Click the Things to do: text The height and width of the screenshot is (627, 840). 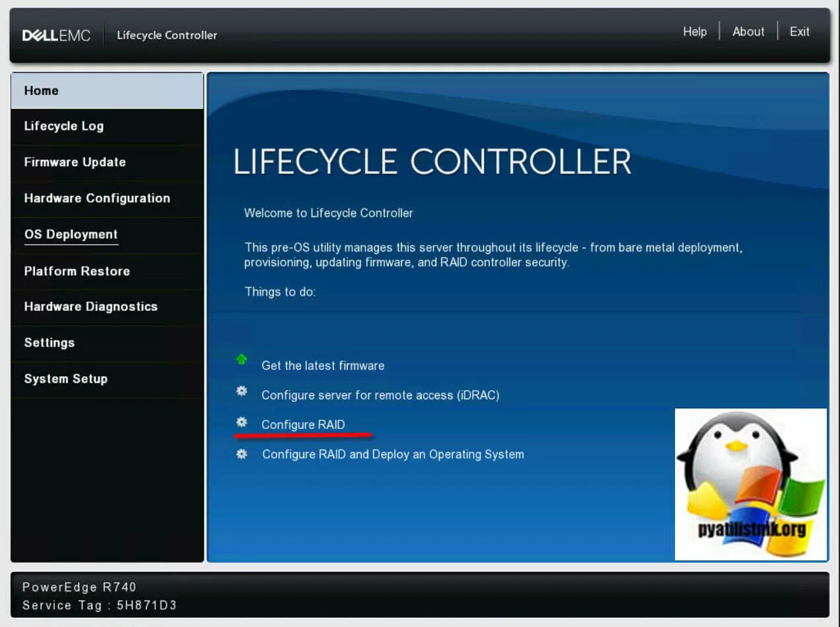[280, 292]
